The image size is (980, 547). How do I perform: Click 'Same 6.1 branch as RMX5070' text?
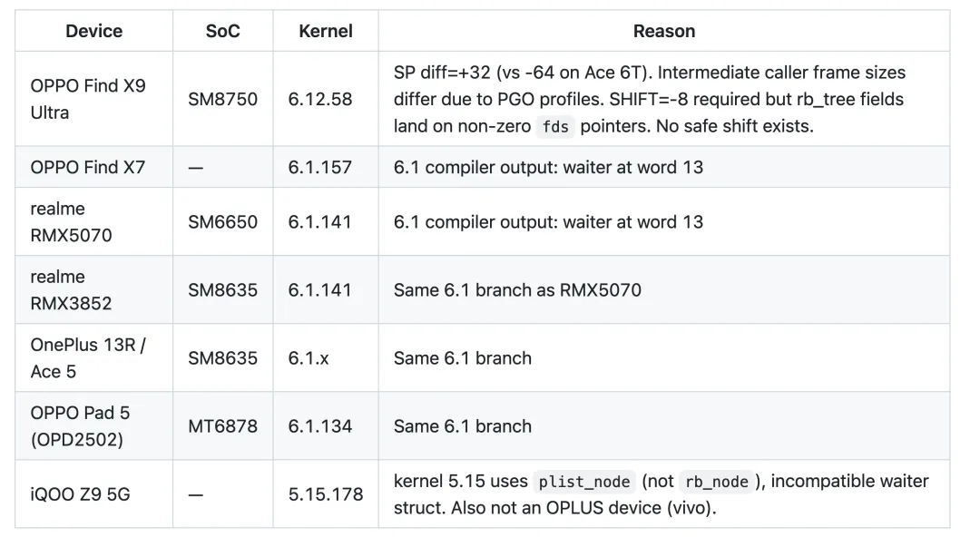517,290
